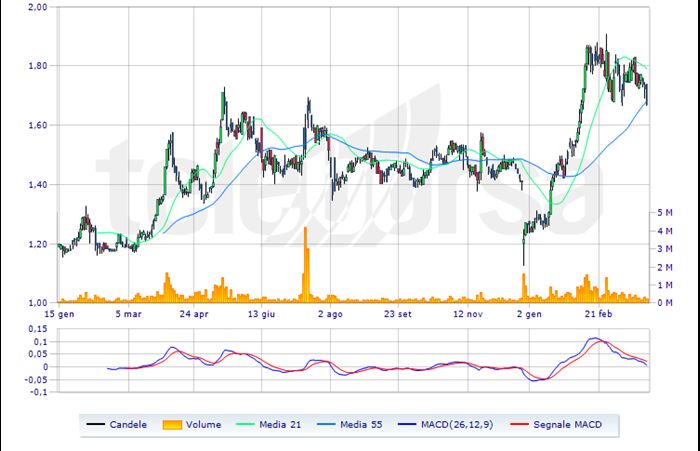Click the 0,15 MACD axis label

(x=38, y=328)
